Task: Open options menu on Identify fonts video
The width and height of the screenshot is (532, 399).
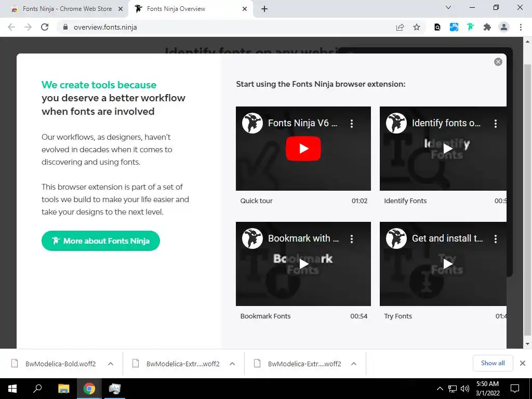Action: click(496, 124)
